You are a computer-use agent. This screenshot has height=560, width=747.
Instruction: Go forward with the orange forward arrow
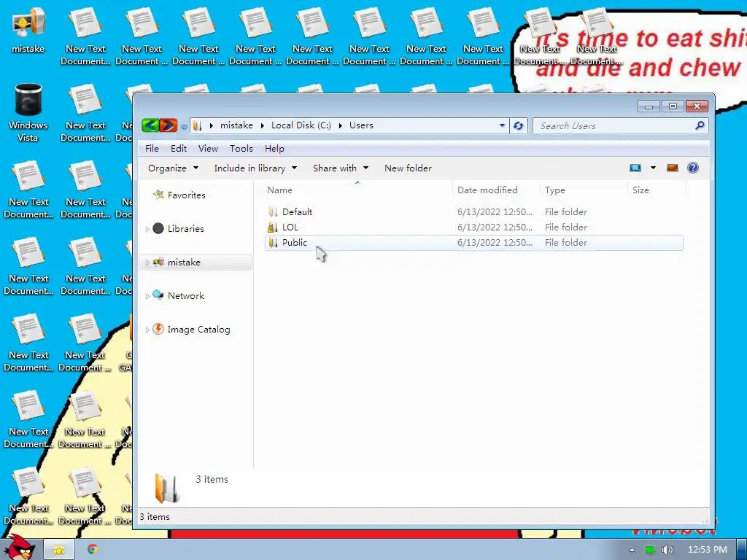[x=169, y=125]
